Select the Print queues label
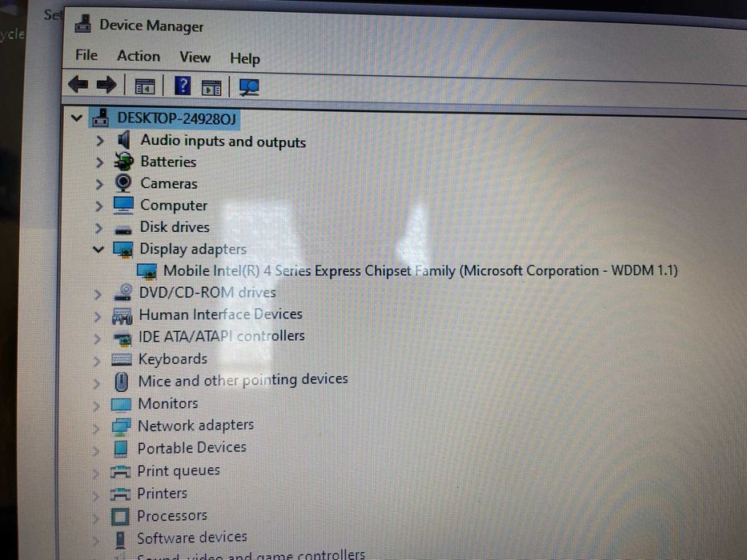This screenshot has width=747, height=560. click(x=179, y=470)
